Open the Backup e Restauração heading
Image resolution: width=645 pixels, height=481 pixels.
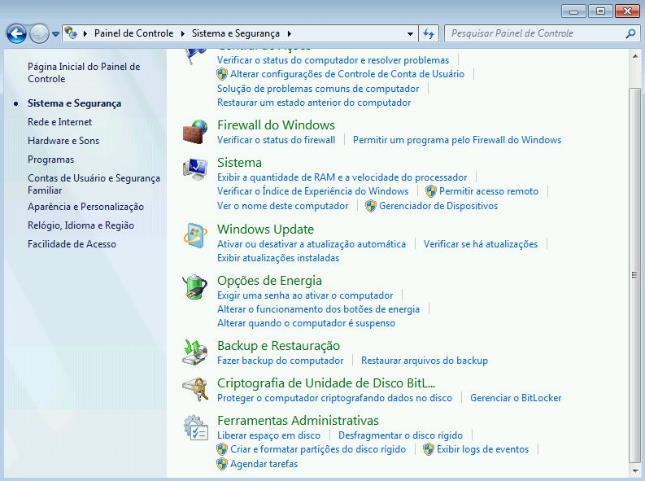pos(278,346)
